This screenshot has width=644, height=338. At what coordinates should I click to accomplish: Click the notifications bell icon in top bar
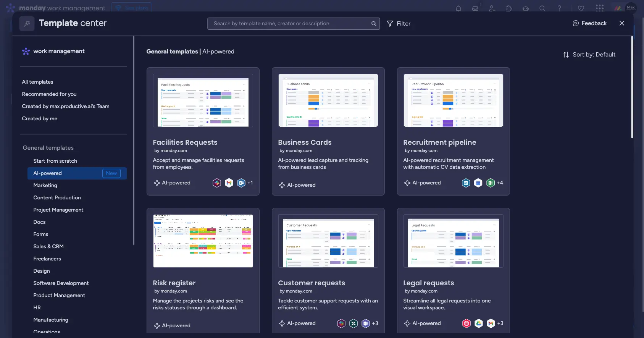pyautogui.click(x=458, y=8)
